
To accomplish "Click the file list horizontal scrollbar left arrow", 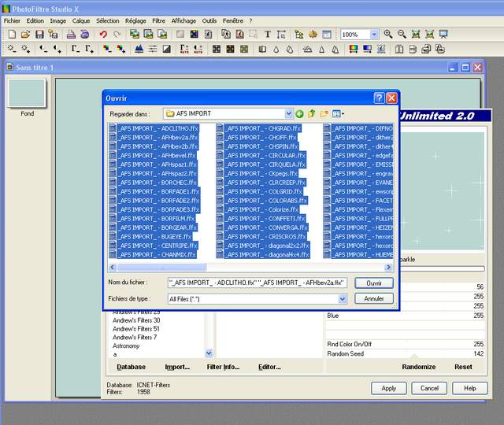I will pyautogui.click(x=112, y=268).
